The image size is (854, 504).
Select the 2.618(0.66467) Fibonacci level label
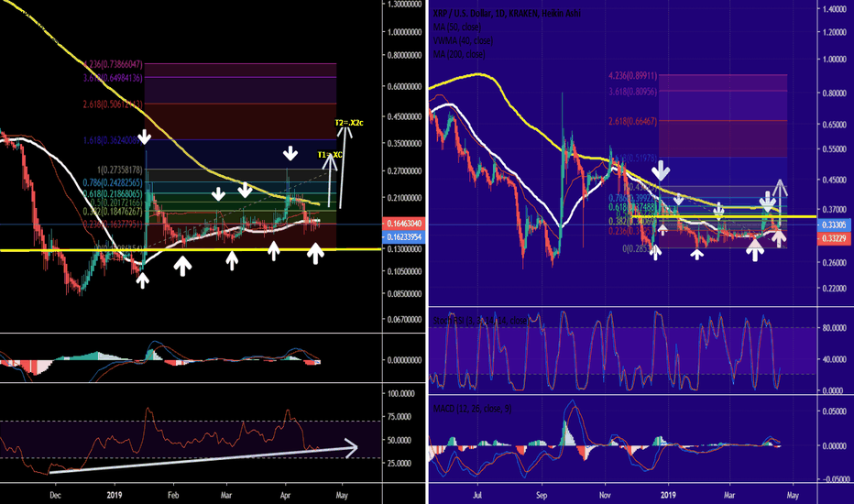coord(632,121)
